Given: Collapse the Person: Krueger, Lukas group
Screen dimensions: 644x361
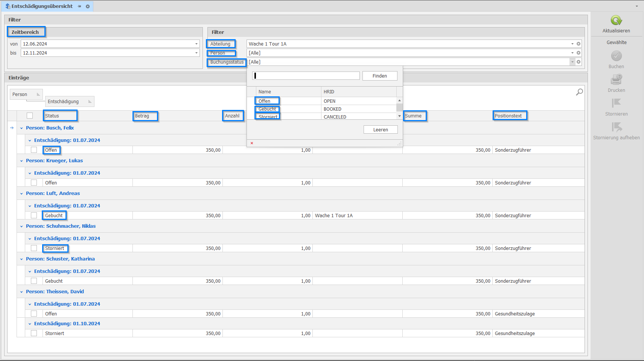Looking at the screenshot, I should click(x=21, y=161).
